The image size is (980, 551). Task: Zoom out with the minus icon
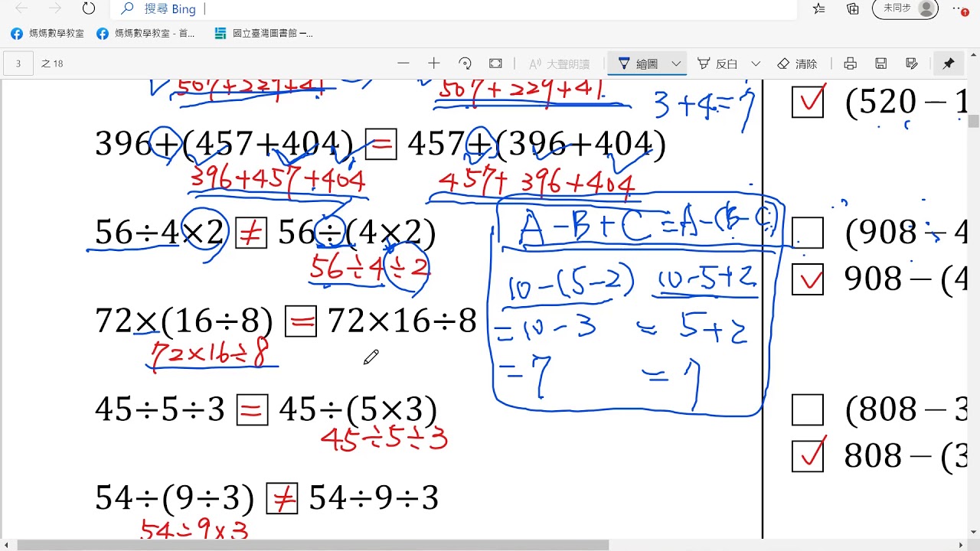(x=403, y=64)
